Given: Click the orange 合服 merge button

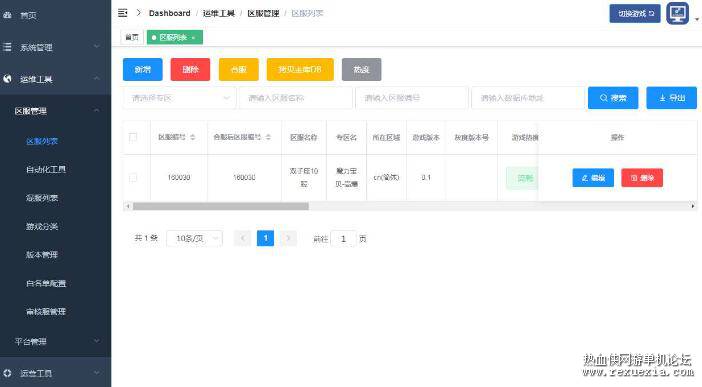Looking at the screenshot, I should click(239, 69).
